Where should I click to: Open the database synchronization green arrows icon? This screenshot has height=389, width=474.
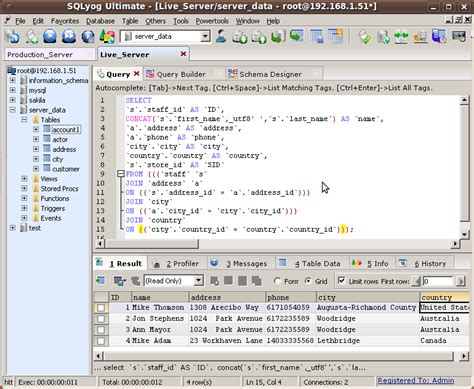point(402,36)
